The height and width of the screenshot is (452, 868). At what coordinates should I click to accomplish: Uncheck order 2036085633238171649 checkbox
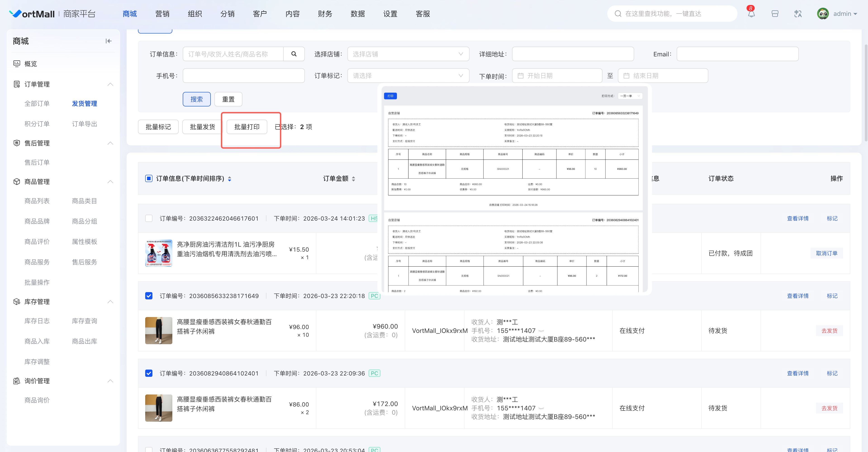(x=149, y=296)
